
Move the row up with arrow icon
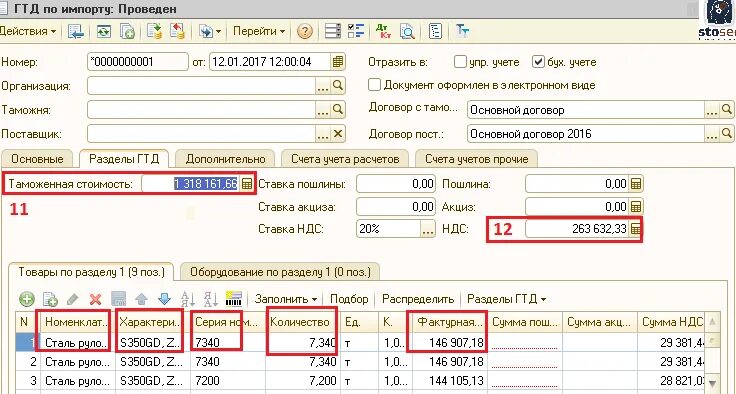tap(141, 299)
